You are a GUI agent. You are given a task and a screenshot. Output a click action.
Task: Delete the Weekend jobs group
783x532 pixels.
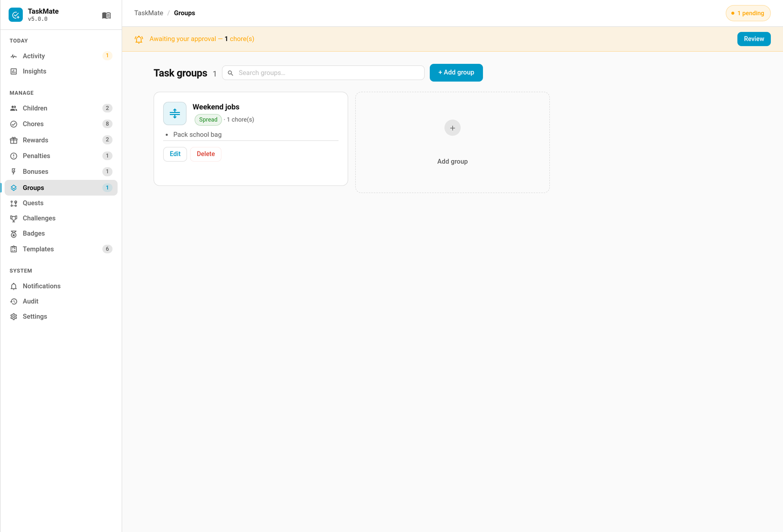pyautogui.click(x=206, y=154)
